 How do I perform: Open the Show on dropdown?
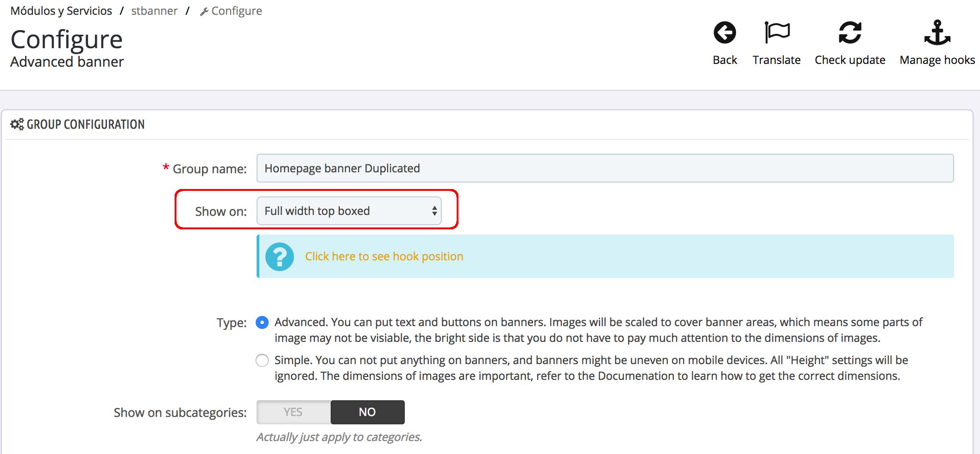349,211
